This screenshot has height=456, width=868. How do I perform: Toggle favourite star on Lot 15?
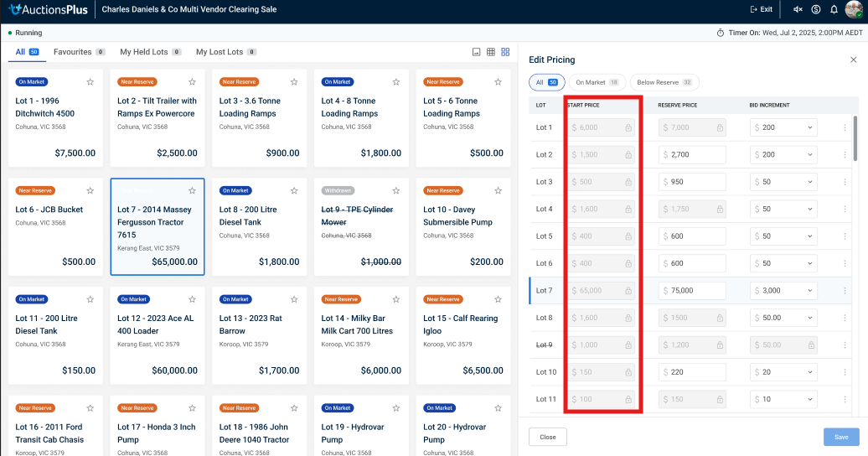pos(498,300)
